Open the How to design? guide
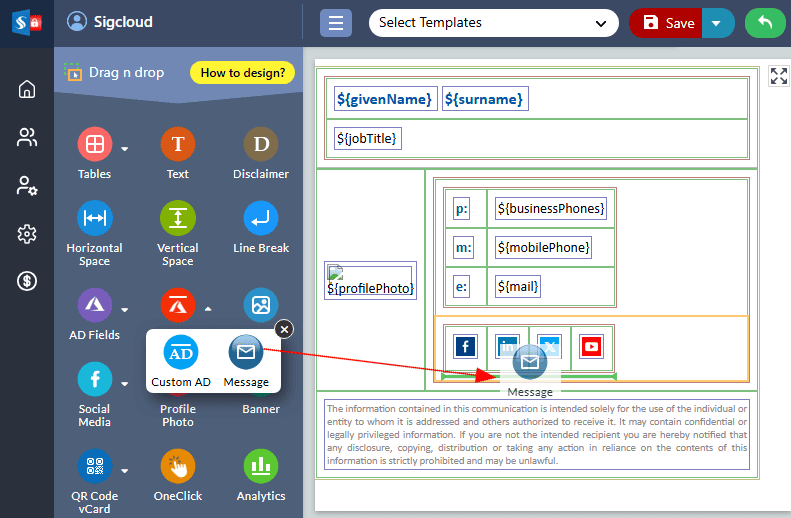 242,72
